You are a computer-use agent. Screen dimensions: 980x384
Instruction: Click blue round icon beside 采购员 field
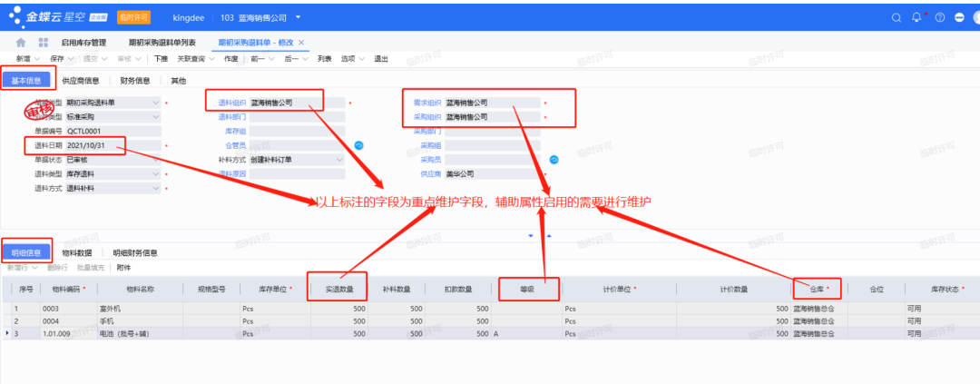(x=554, y=160)
